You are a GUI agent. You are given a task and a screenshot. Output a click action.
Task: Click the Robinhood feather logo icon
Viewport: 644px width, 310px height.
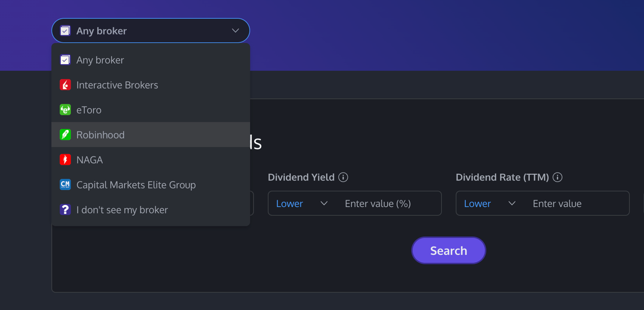(x=65, y=135)
